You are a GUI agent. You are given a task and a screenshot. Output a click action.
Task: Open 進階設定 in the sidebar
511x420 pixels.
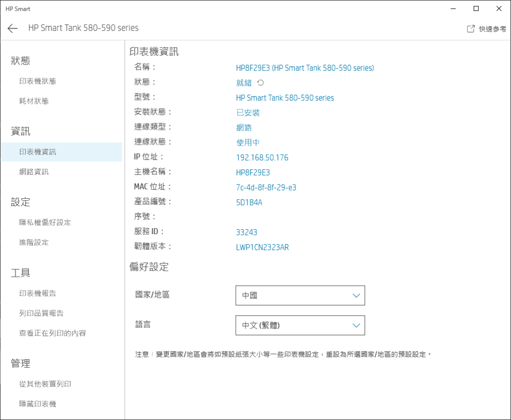point(34,242)
